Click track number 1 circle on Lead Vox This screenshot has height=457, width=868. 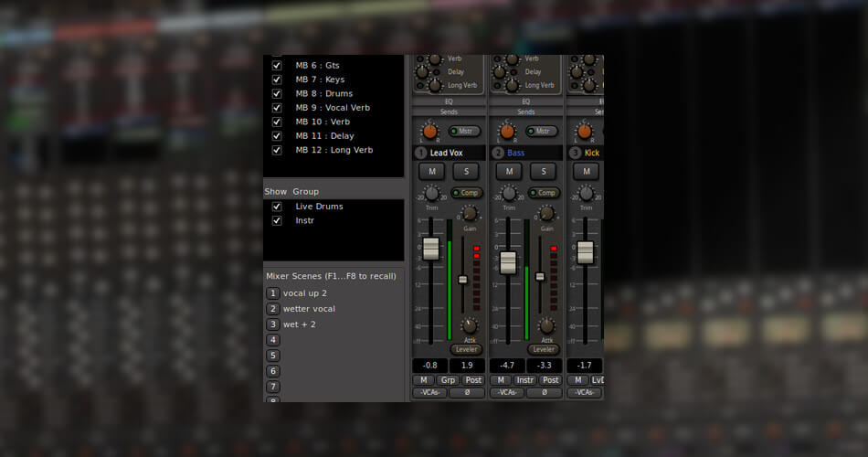(x=420, y=153)
